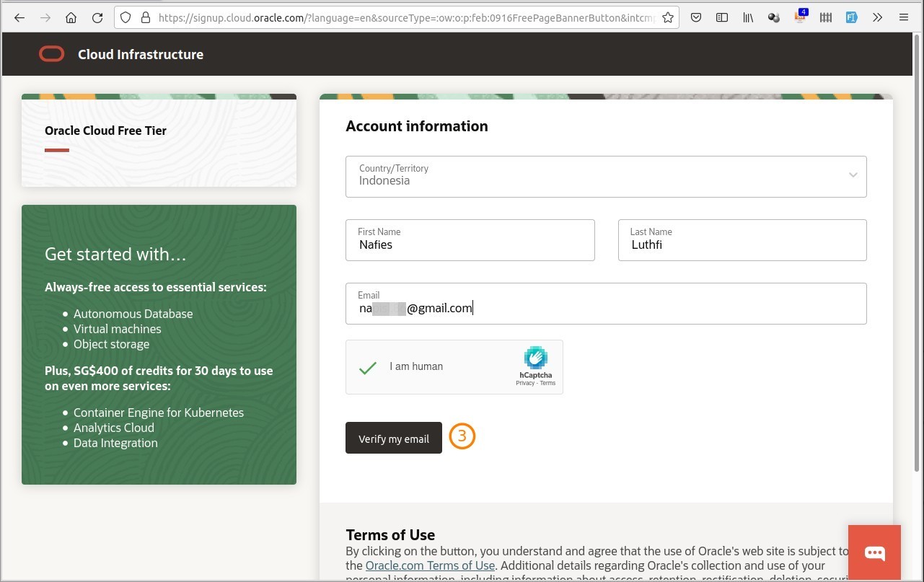Viewport: 924px width, 582px height.
Task: Select the Account information heading
Action: tap(417, 126)
